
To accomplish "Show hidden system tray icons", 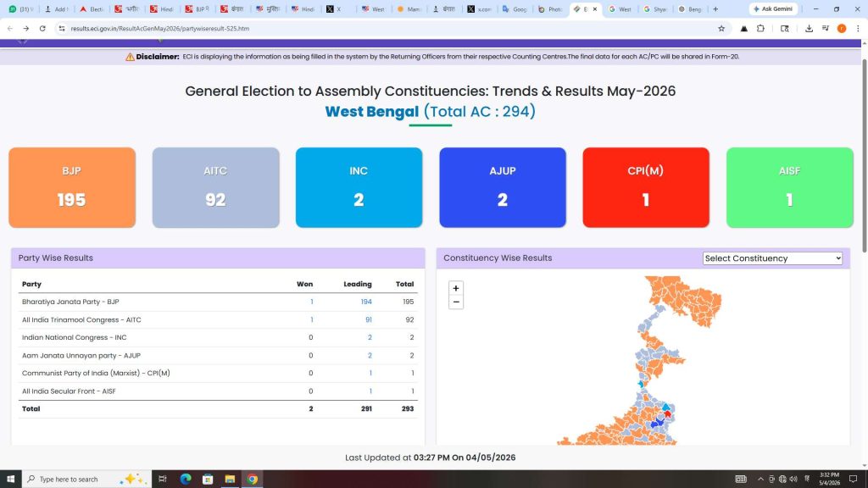I will (760, 480).
